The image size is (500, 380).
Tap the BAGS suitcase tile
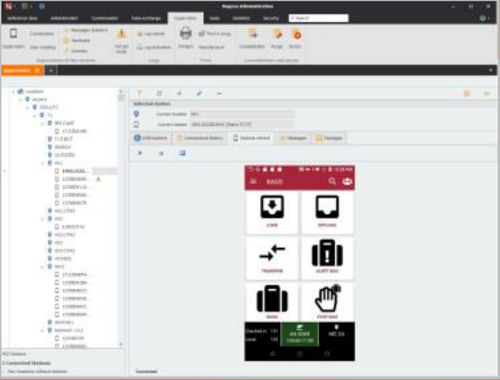pyautogui.click(x=272, y=302)
